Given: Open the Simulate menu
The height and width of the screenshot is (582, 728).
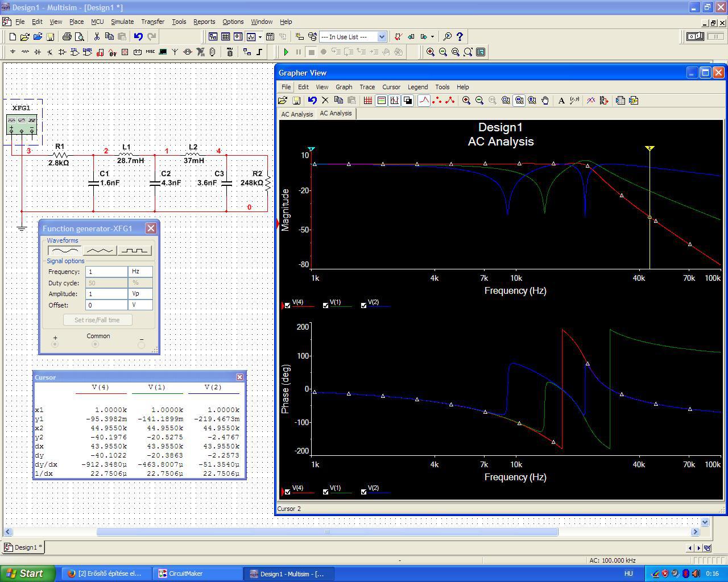Looking at the screenshot, I should click(122, 22).
